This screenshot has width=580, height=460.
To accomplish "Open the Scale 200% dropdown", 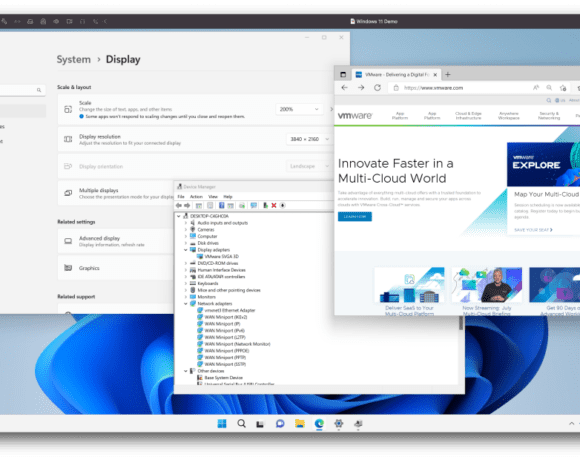I will (299, 109).
